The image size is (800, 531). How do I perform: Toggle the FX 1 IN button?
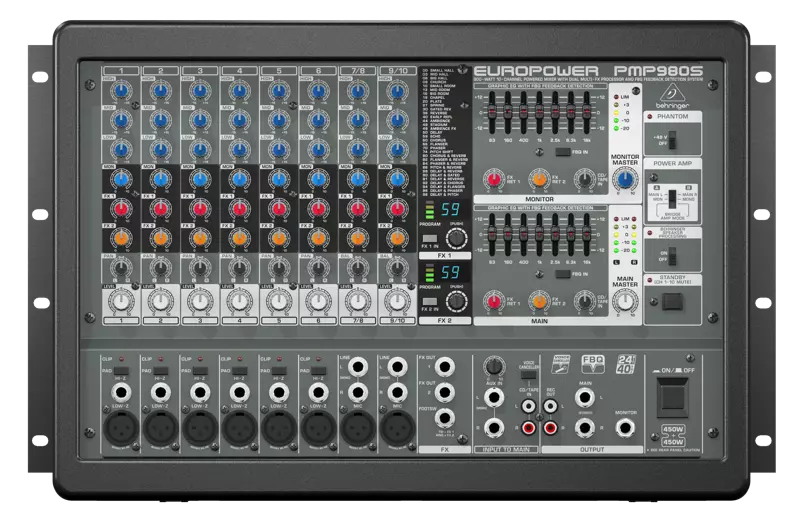pyautogui.click(x=430, y=239)
